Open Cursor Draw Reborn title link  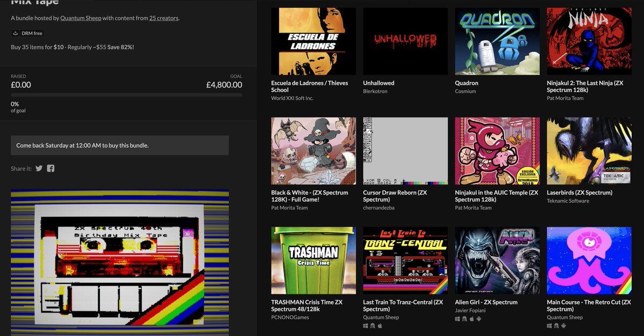coord(395,196)
